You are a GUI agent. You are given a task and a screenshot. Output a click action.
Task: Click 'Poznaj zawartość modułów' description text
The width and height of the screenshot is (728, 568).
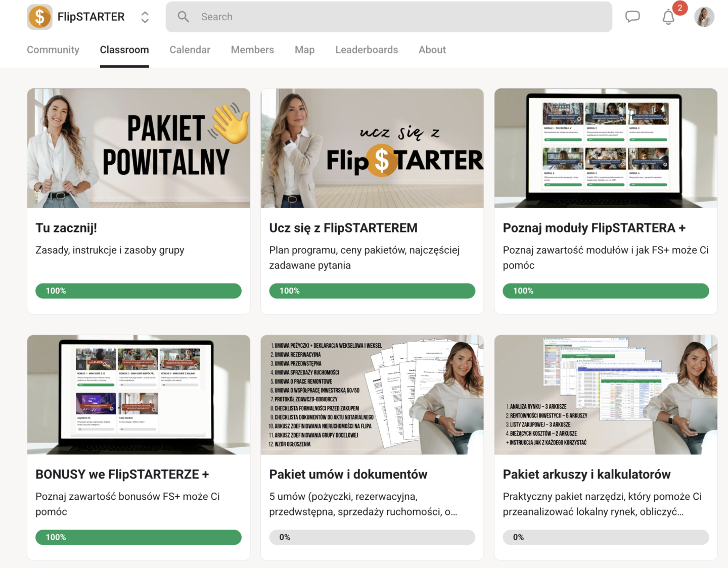coord(606,258)
